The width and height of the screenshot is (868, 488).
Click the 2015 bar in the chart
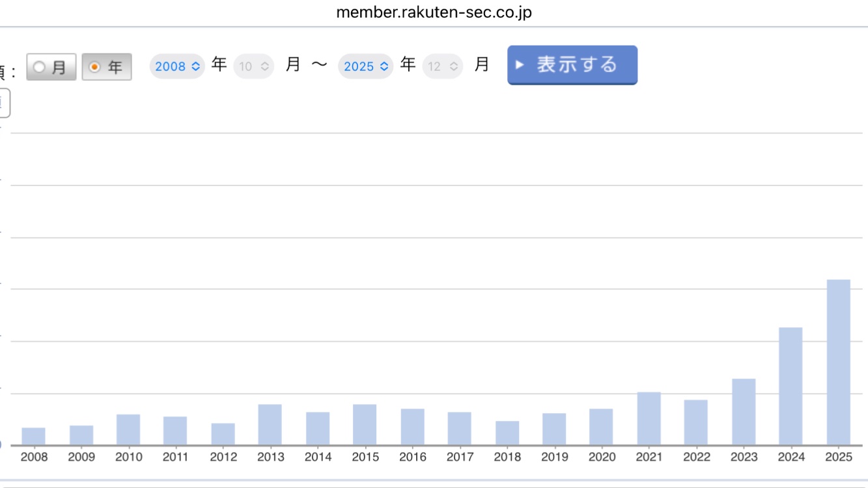[365, 424]
